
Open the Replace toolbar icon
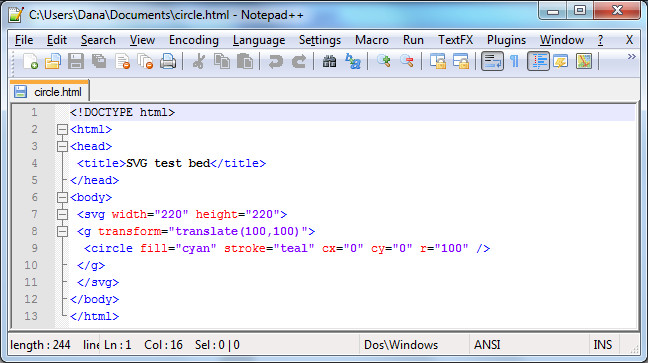click(353, 62)
